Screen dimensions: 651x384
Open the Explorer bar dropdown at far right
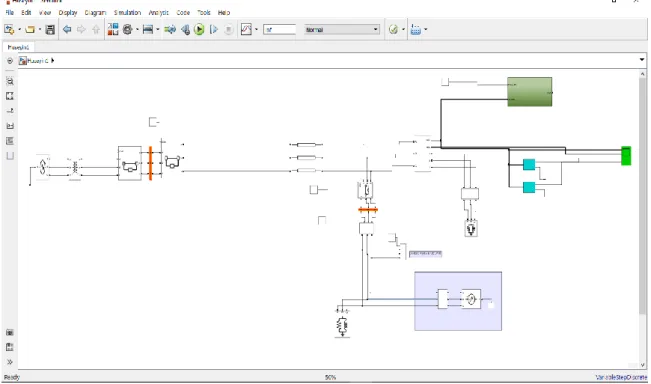(x=642, y=60)
